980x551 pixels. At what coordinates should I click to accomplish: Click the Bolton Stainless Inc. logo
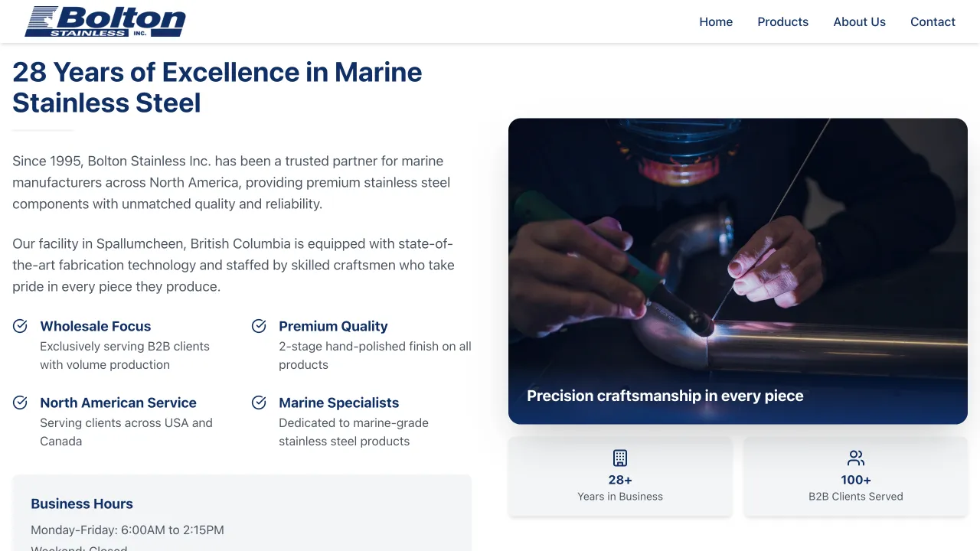[106, 21]
